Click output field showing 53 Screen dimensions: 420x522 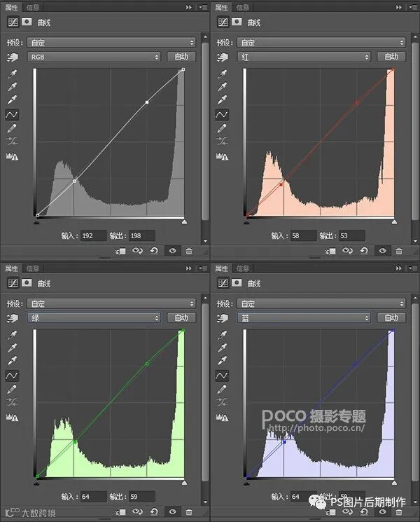352,235
